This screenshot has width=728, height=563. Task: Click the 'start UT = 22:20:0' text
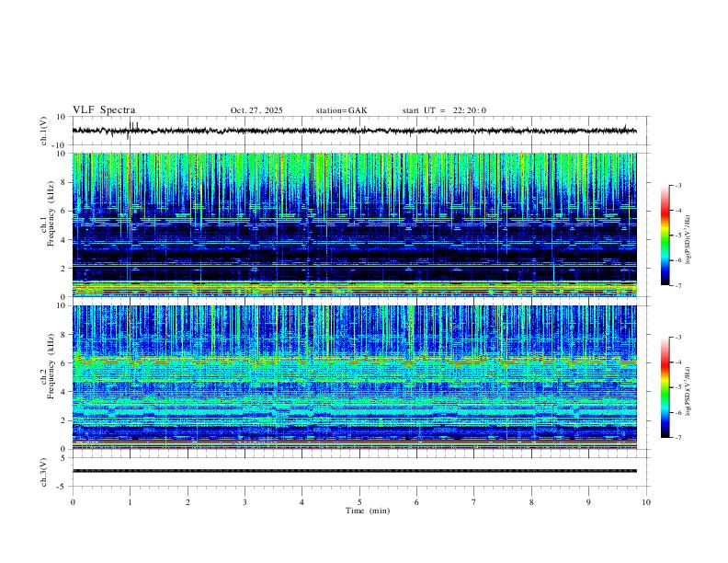coord(444,110)
